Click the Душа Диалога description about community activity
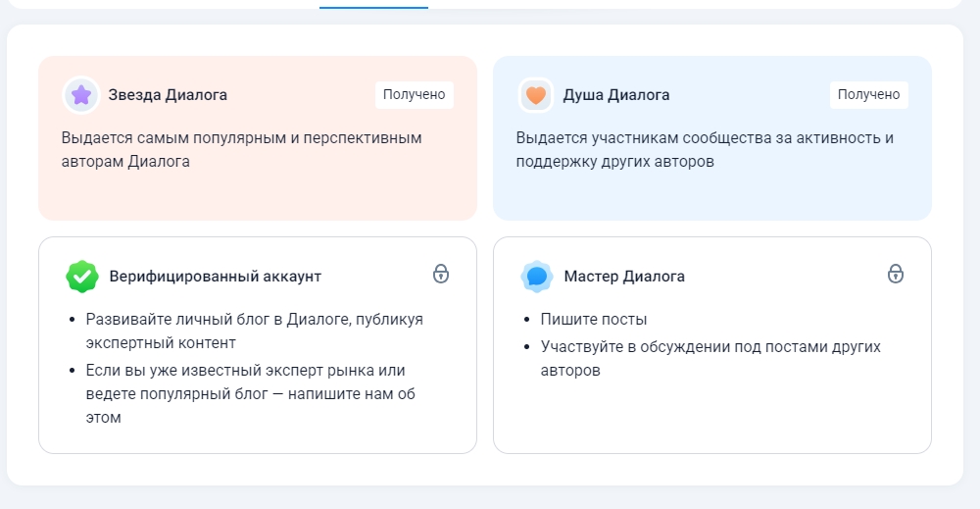 704,149
